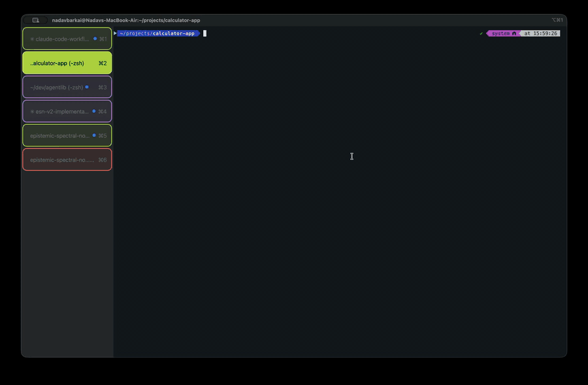The width and height of the screenshot is (588, 385).
Task: Open the red epistemic-spectral-no tab labeled ⌘6
Action: pyautogui.click(x=67, y=159)
